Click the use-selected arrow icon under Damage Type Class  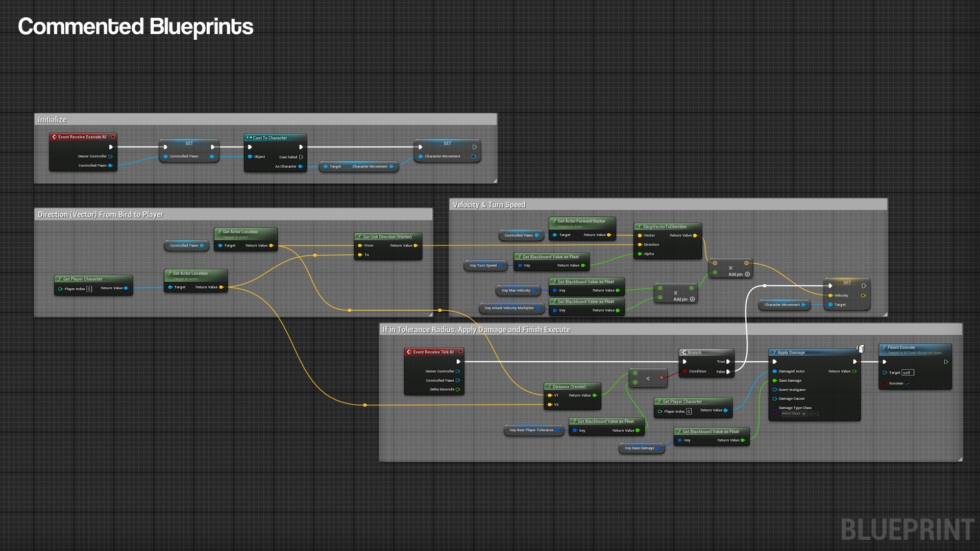click(811, 414)
